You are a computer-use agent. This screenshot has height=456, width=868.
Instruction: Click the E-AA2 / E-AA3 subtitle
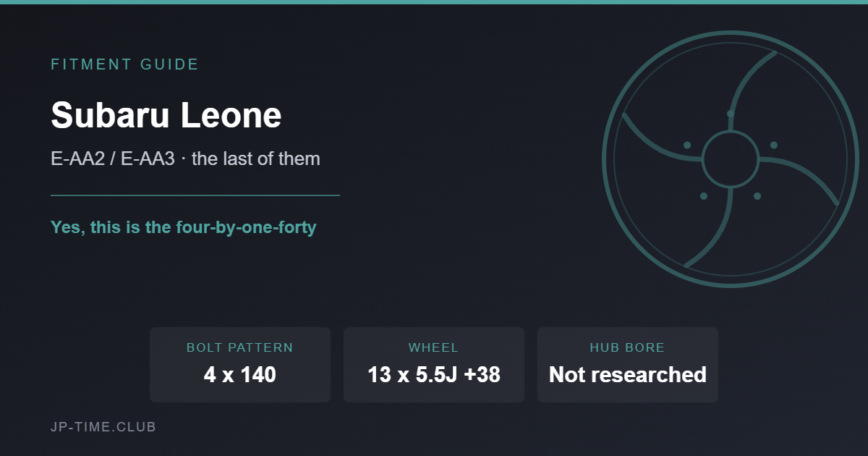185,159
